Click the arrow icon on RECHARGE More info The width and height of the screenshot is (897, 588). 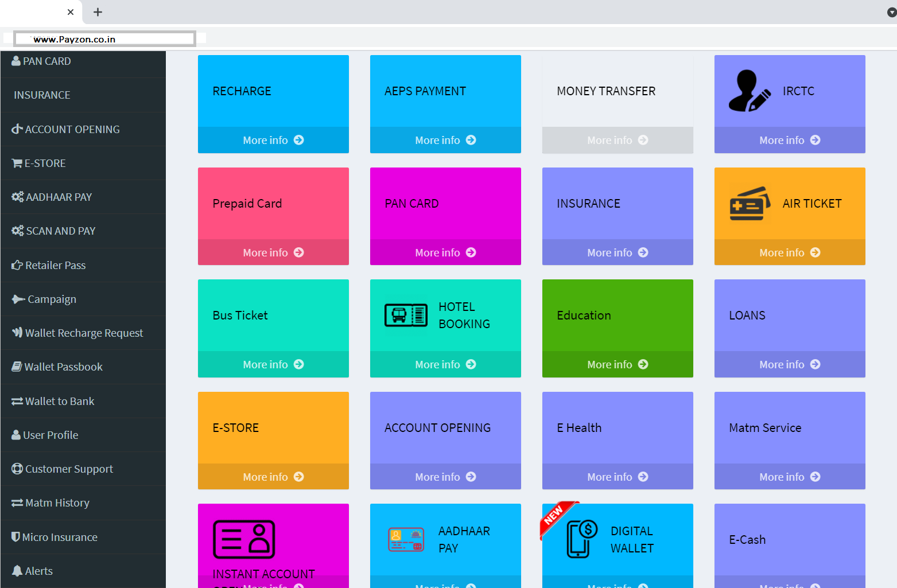(299, 140)
